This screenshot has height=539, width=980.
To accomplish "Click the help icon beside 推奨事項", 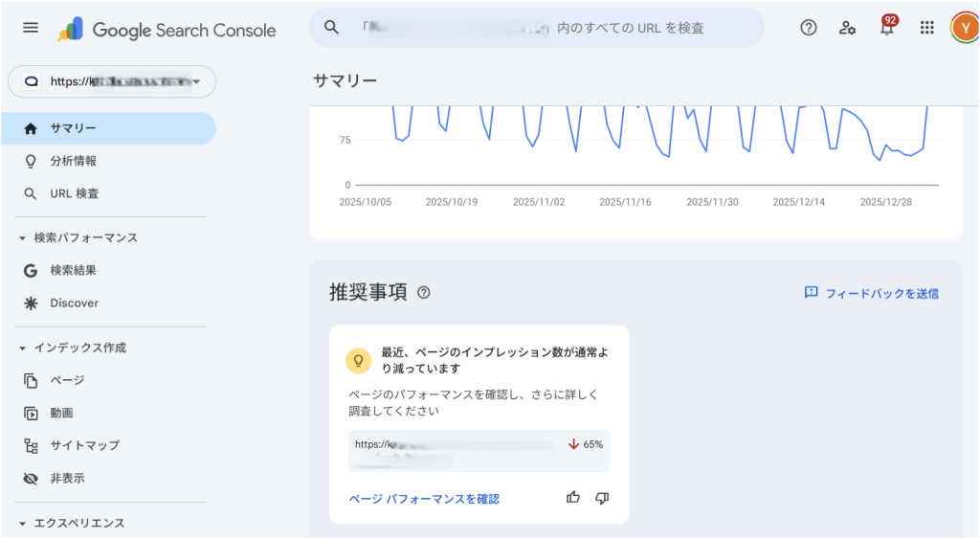I will [x=424, y=293].
